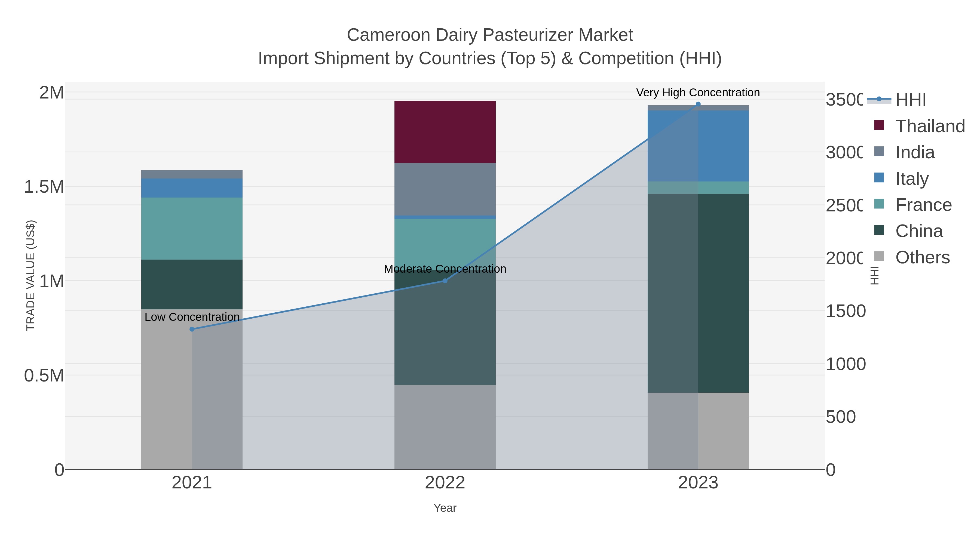
Task: Click the China bar segment in 2021
Action: click(192, 284)
